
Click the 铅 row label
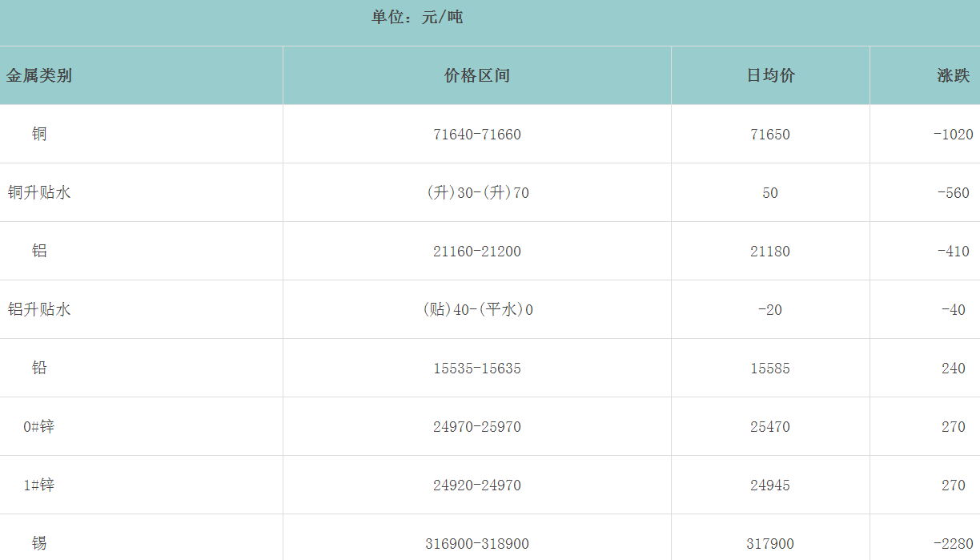tap(39, 369)
